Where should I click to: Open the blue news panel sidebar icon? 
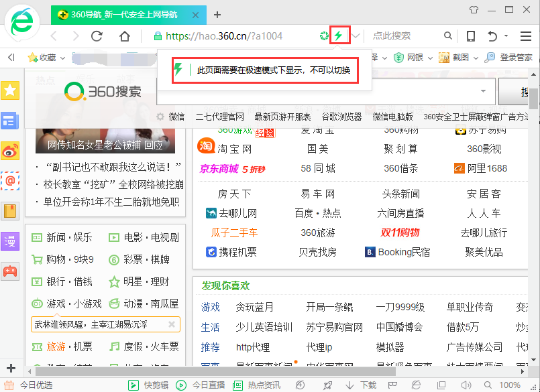(10, 121)
